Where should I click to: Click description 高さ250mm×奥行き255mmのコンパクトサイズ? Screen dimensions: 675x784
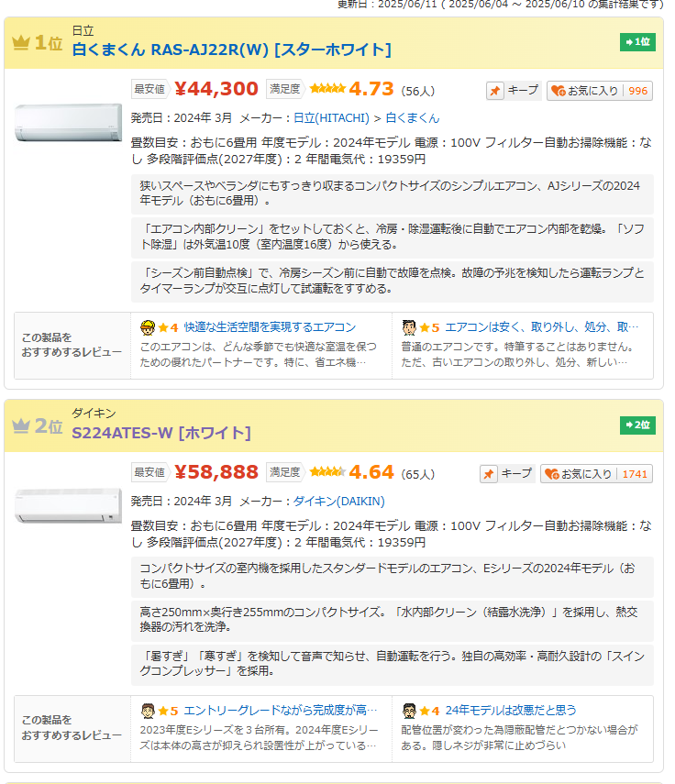point(392,620)
